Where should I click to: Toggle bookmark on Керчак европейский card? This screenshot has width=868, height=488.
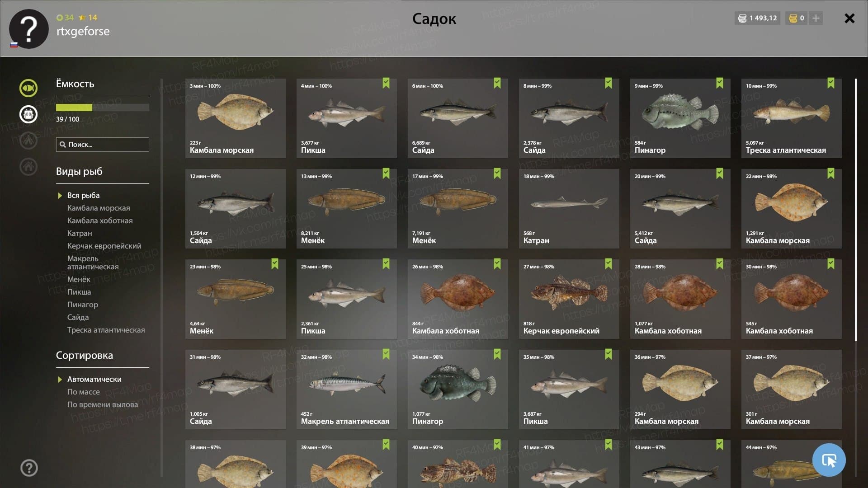pos(608,264)
